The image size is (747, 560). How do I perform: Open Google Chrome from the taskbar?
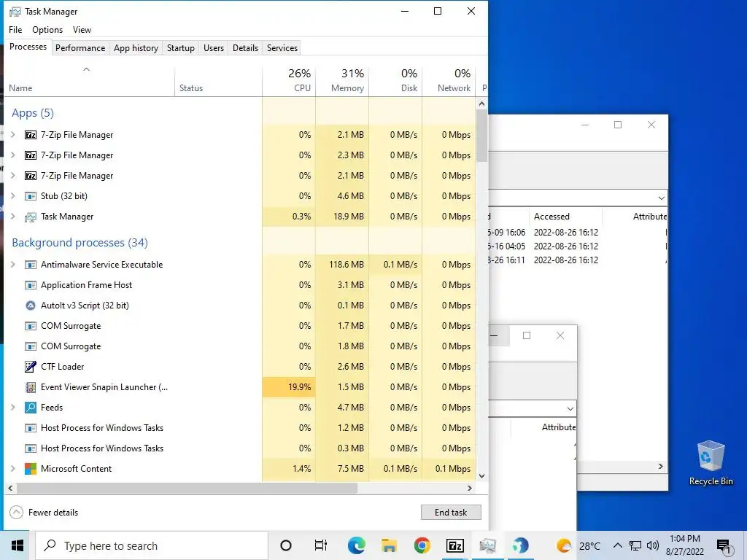[422, 545]
